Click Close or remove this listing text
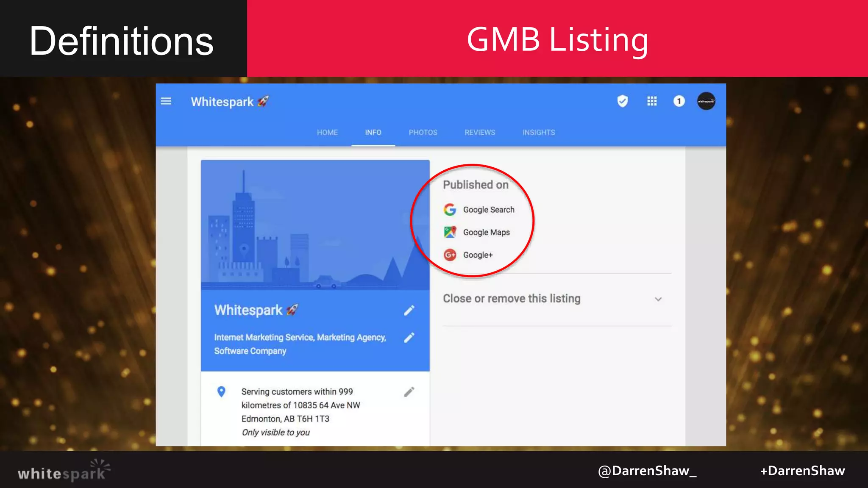 512,299
